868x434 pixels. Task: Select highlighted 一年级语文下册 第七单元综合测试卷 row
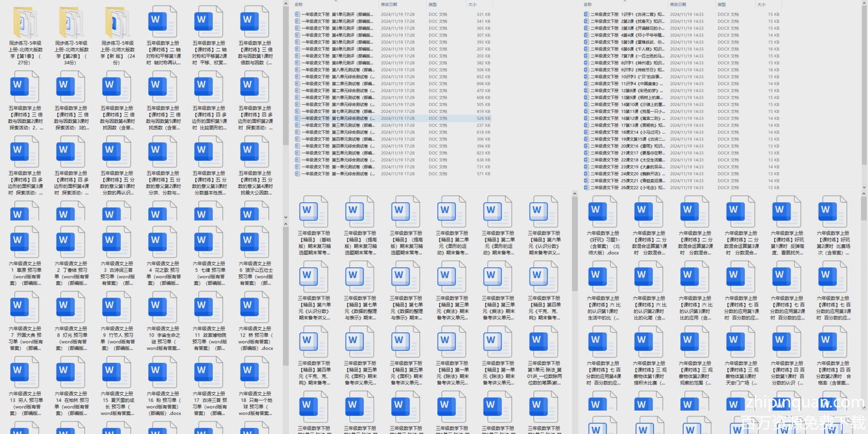coord(334,118)
